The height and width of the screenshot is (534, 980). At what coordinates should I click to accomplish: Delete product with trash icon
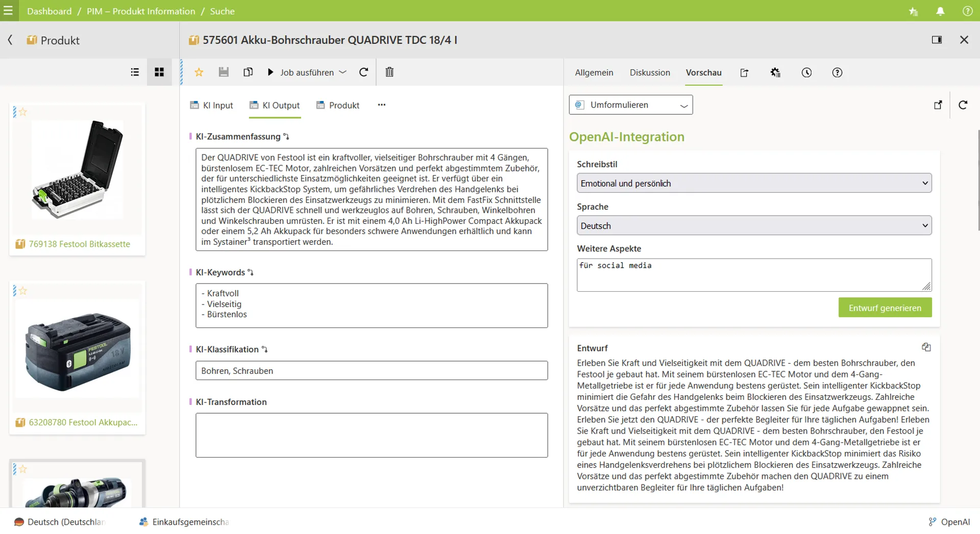point(389,72)
